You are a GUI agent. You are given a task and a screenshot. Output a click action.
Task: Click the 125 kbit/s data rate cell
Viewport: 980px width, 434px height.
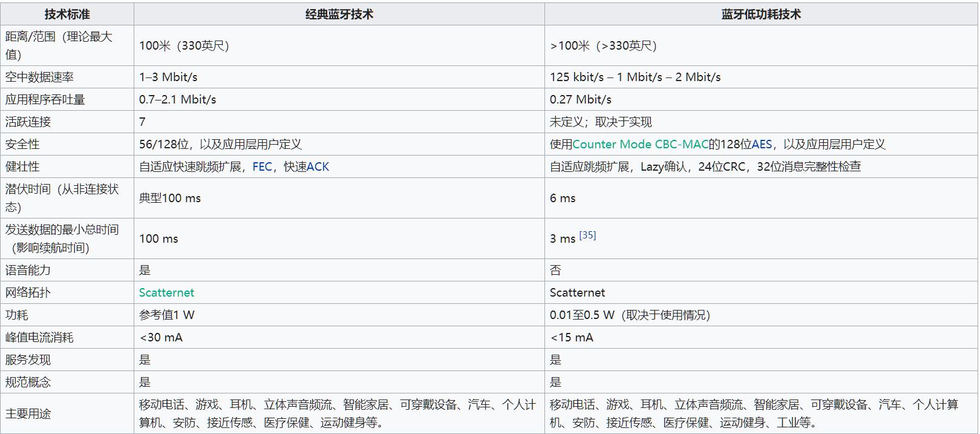635,77
